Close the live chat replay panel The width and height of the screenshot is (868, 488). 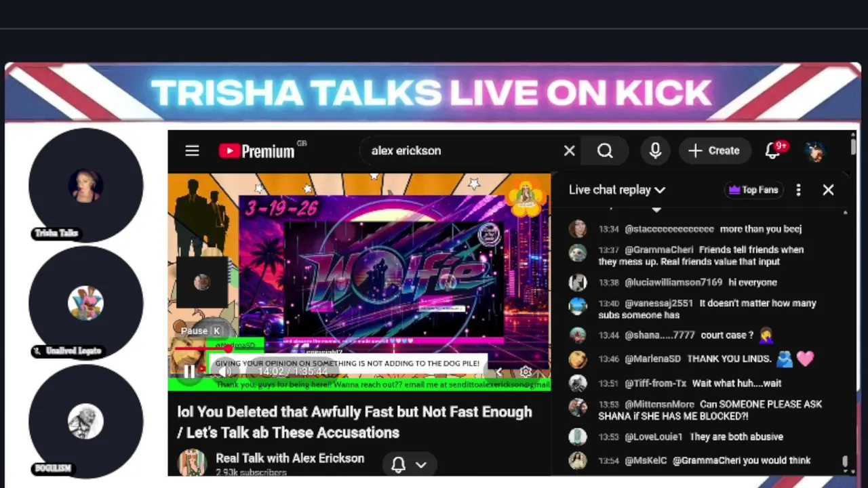click(x=828, y=190)
